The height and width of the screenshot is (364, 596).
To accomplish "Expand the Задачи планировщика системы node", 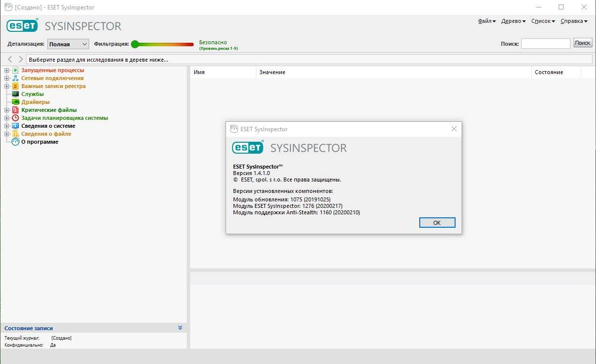I will (7, 118).
